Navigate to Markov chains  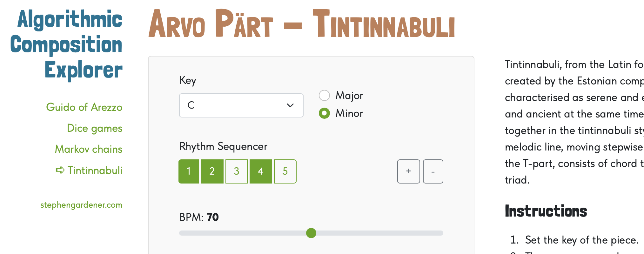tap(89, 149)
